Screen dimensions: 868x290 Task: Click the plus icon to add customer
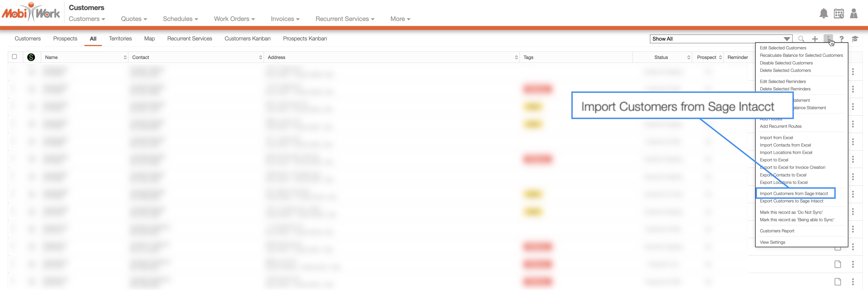pos(815,39)
